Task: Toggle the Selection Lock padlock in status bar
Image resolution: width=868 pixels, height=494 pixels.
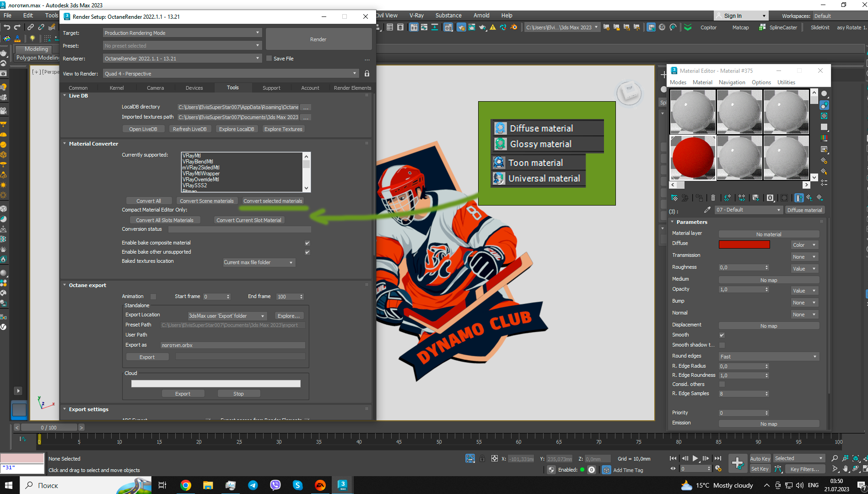Action: tap(482, 458)
